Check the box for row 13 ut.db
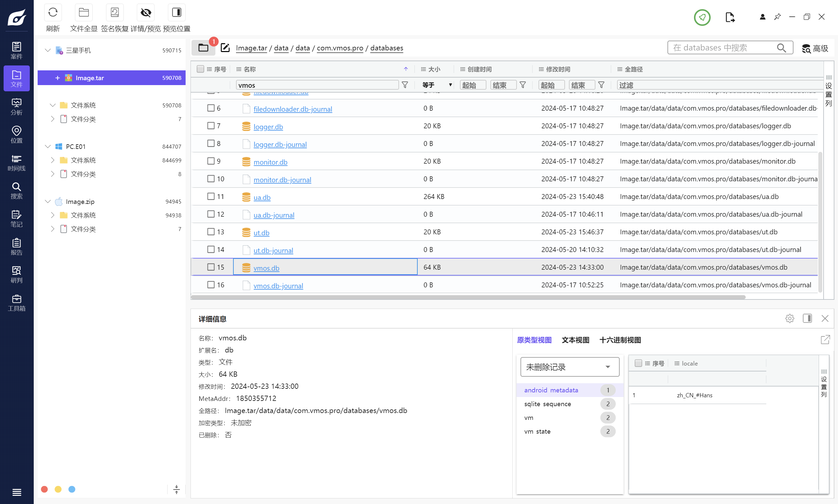Screen dimensions: 838x504 (x=211, y=232)
